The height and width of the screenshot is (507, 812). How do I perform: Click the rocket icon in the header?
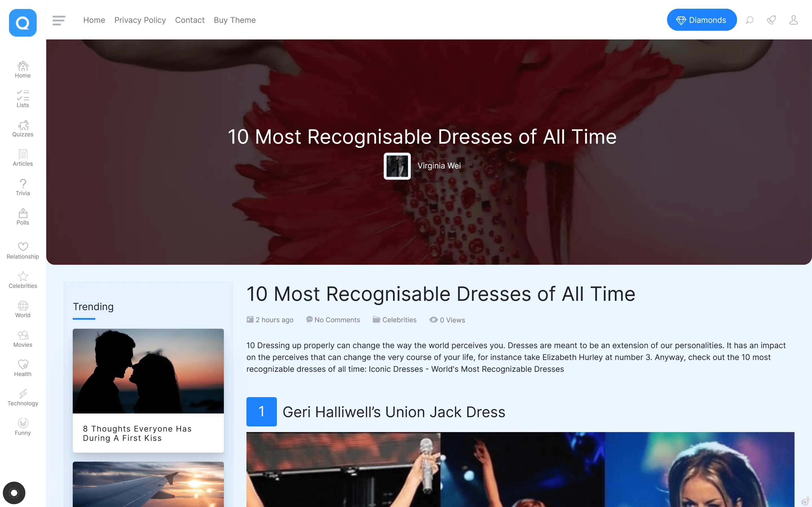(771, 20)
